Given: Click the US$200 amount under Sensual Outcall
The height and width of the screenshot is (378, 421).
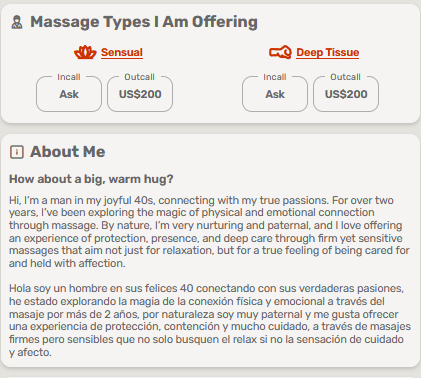Looking at the screenshot, I should click(140, 94).
